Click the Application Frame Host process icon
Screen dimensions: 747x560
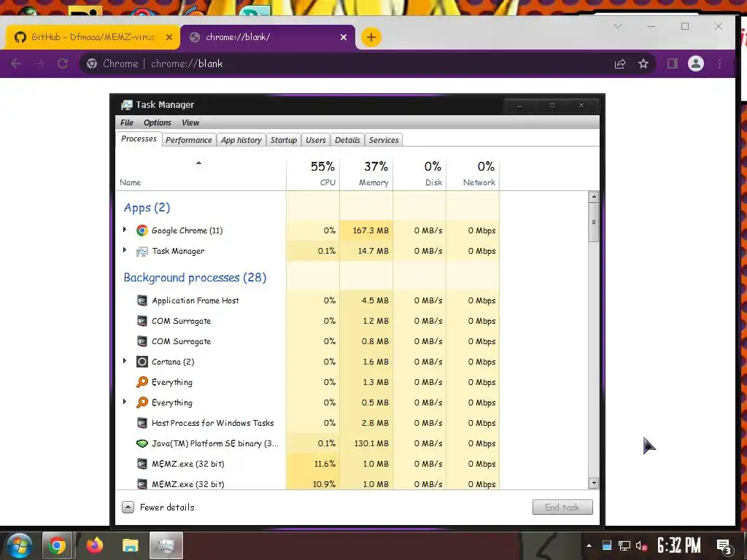coord(142,300)
